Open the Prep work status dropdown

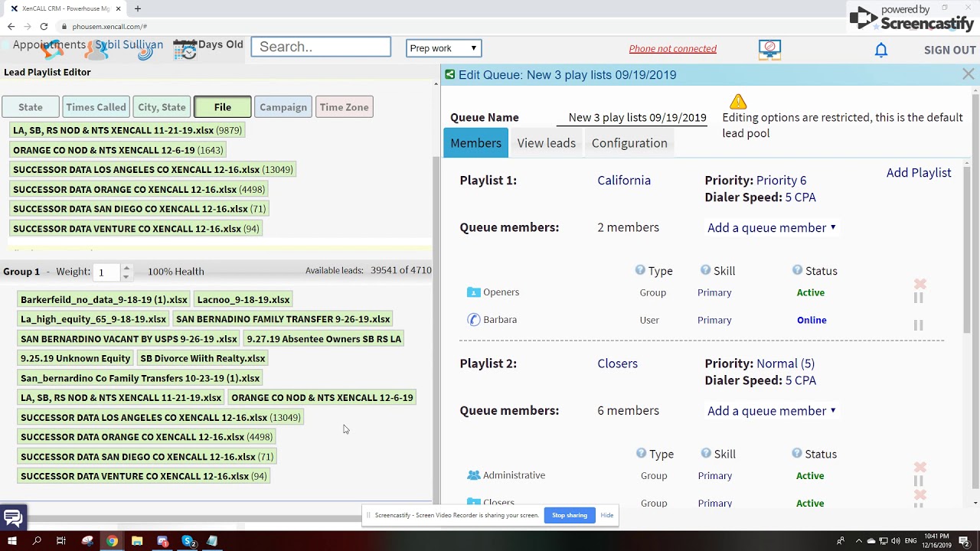[443, 48]
